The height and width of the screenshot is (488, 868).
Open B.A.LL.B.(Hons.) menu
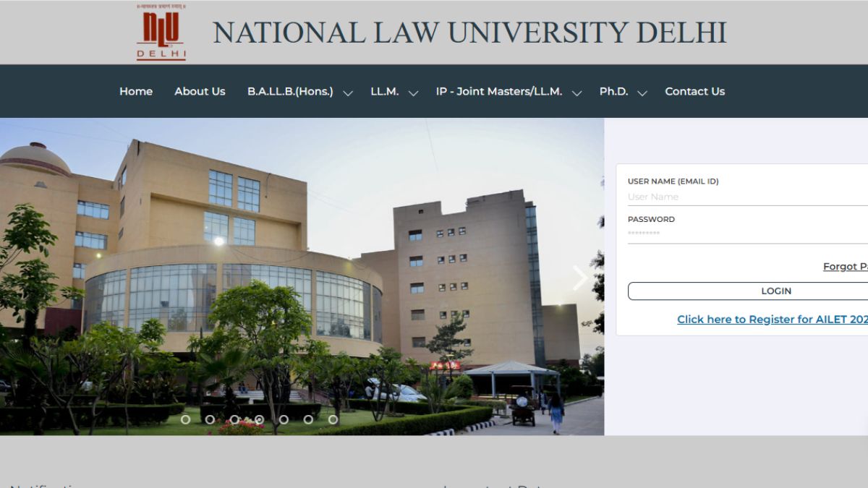tap(290, 91)
